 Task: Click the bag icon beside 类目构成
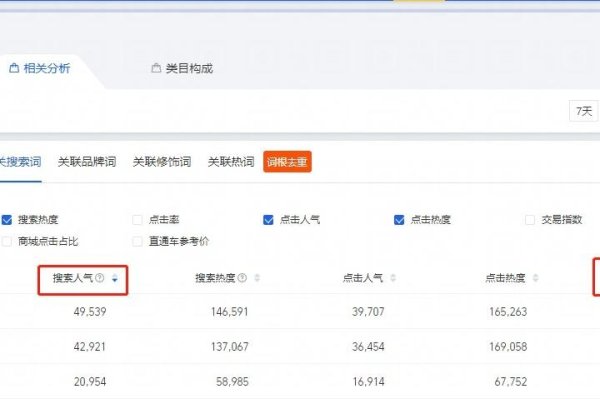(x=156, y=69)
